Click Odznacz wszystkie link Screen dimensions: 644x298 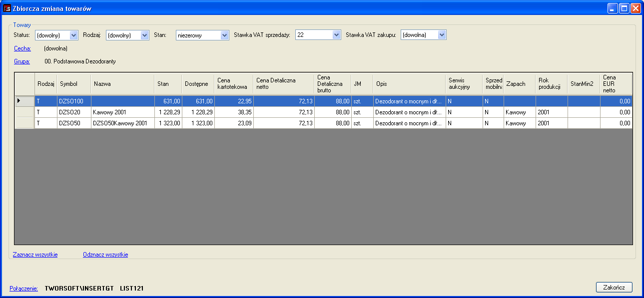click(x=105, y=255)
